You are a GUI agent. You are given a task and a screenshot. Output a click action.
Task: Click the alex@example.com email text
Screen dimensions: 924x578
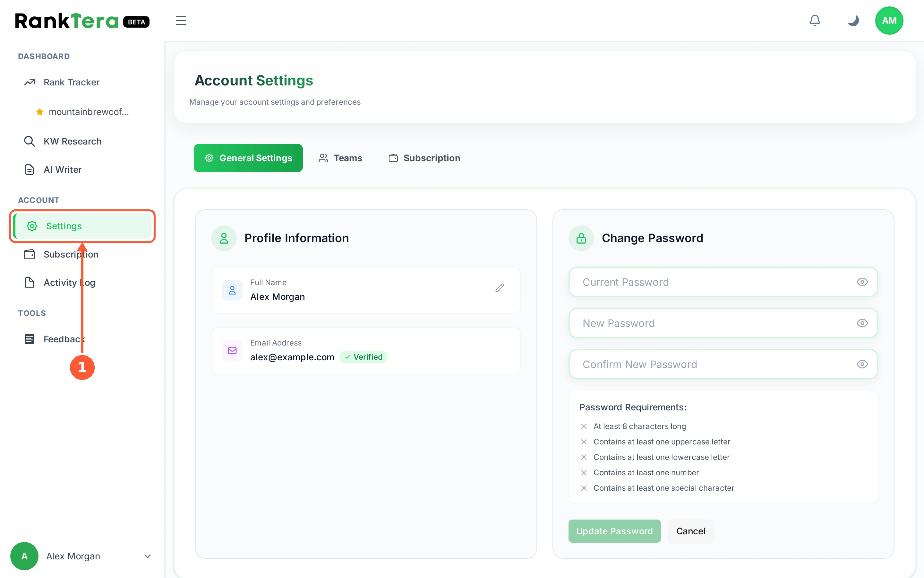[292, 357]
